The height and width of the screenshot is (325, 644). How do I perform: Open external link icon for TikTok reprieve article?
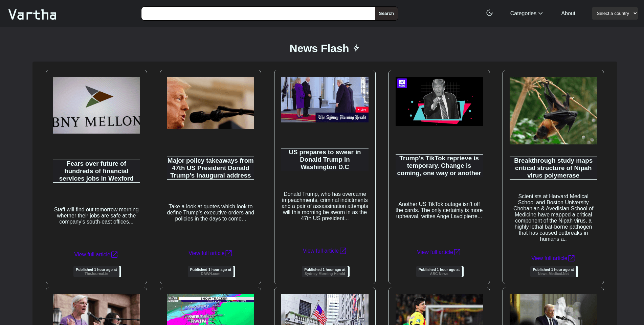[457, 252]
